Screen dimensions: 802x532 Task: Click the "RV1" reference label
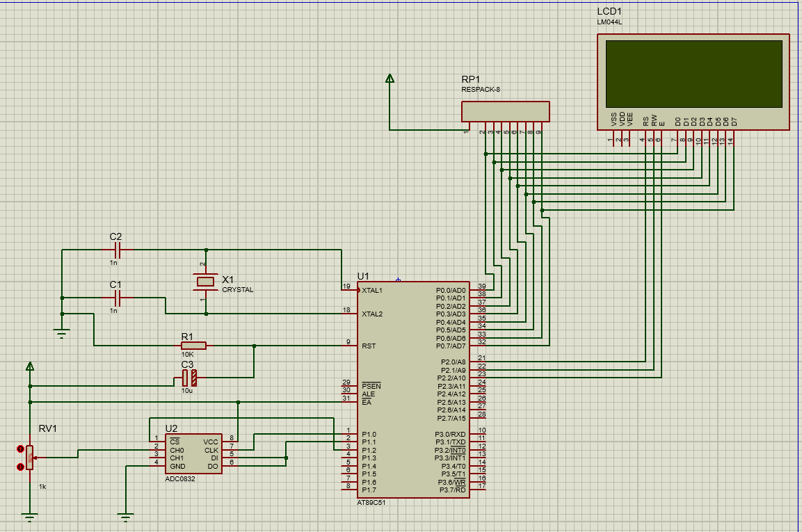click(48, 428)
